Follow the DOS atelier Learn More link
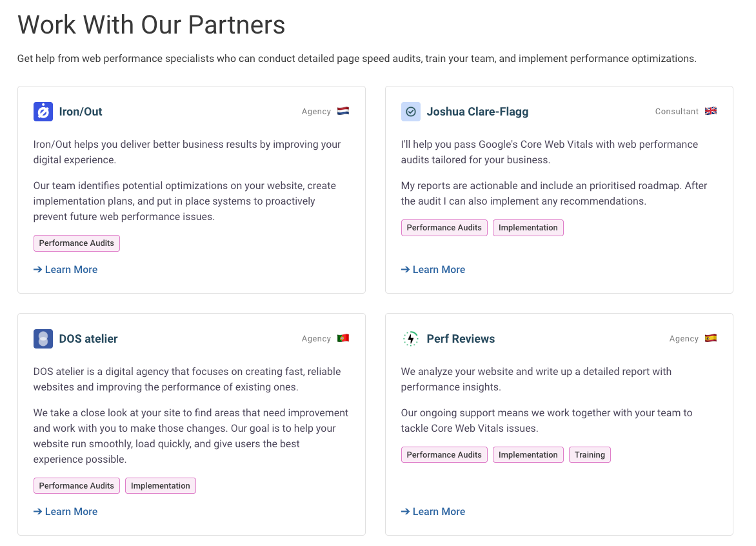The width and height of the screenshot is (756, 546). (66, 512)
